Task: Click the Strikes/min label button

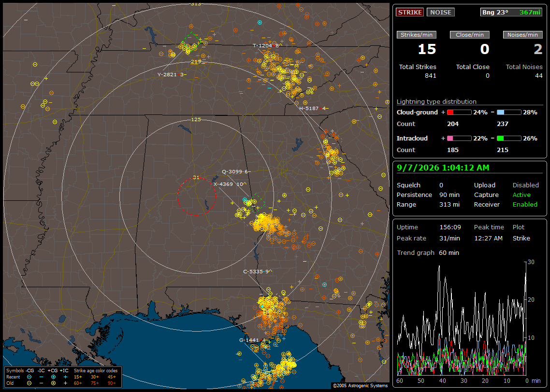Action: (416, 35)
